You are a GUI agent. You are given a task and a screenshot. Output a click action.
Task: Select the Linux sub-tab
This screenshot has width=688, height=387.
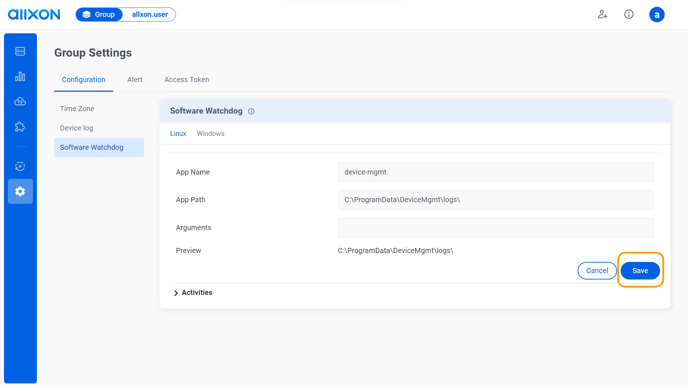178,133
